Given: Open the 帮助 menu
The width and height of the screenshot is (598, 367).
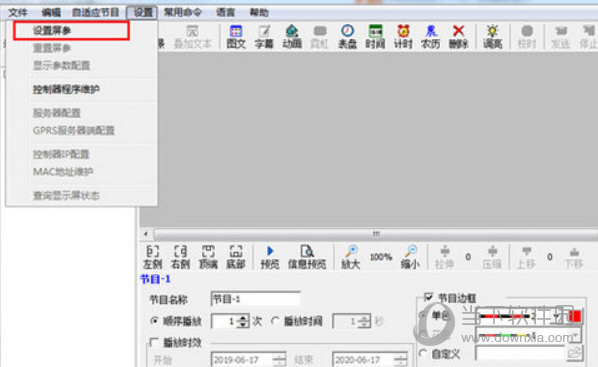Looking at the screenshot, I should click(259, 13).
